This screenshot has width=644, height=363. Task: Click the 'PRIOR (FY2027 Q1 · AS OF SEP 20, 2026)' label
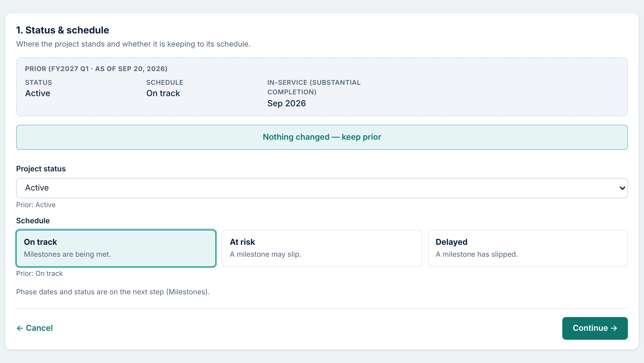click(96, 69)
